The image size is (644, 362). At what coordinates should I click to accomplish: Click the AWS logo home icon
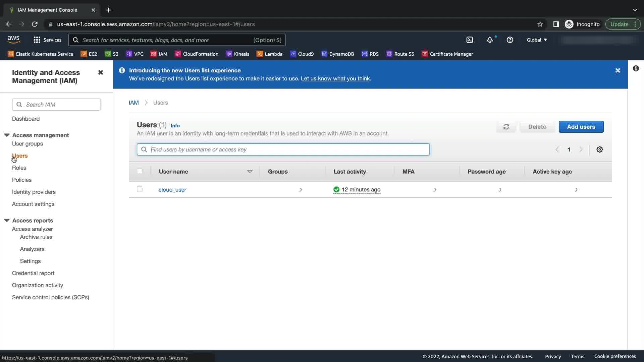click(x=13, y=40)
